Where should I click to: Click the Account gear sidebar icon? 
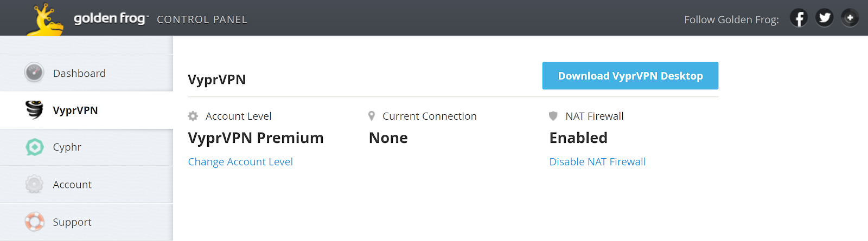34,184
